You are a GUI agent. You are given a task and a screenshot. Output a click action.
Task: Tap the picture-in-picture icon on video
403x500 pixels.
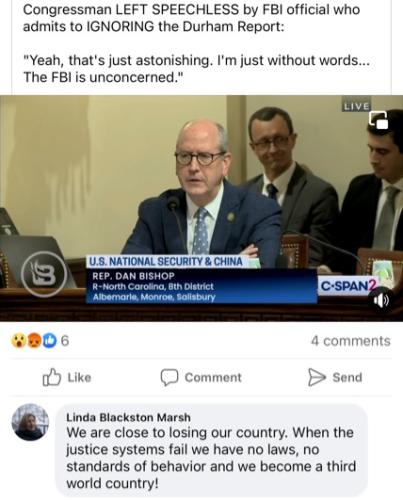point(378,120)
